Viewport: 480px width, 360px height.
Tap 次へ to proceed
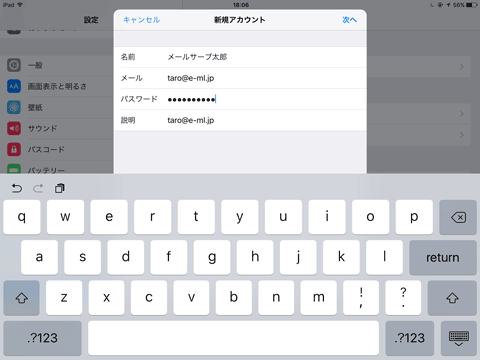[x=350, y=20]
